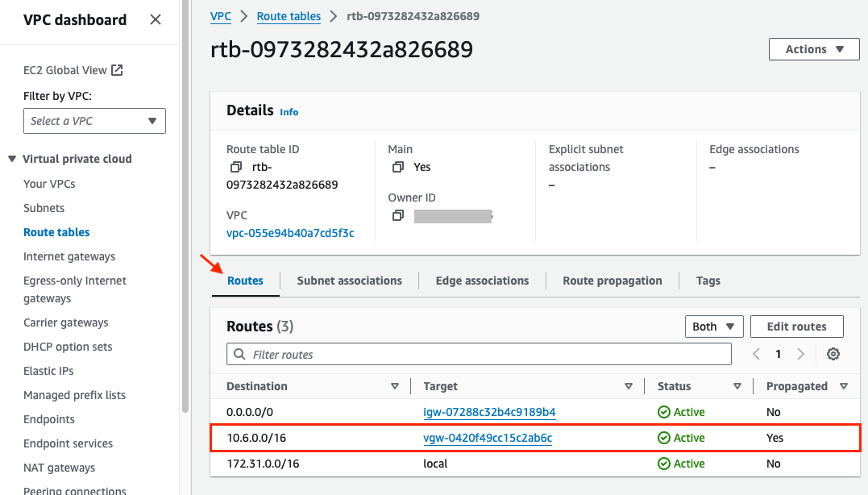The width and height of the screenshot is (868, 495).
Task: Switch to Route propagation tab
Action: click(x=613, y=281)
